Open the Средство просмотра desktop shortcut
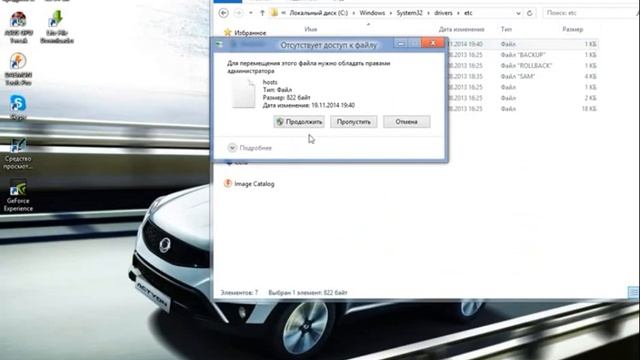640x360 pixels. [18, 153]
